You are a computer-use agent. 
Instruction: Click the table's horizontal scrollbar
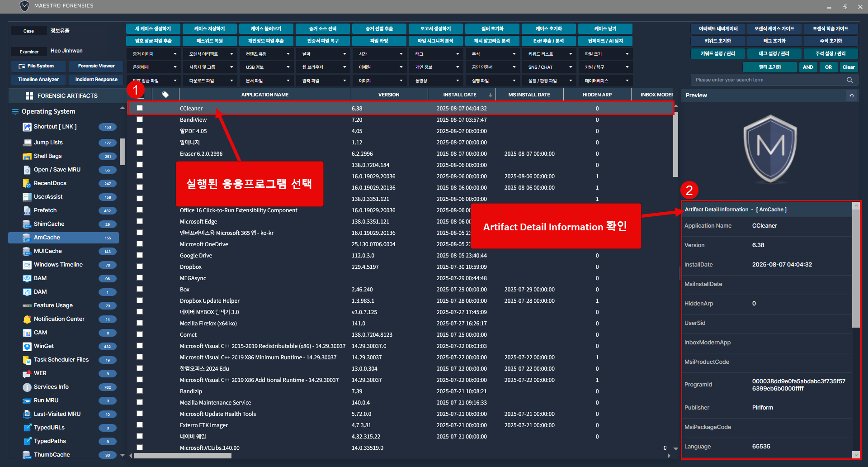tap(183, 456)
